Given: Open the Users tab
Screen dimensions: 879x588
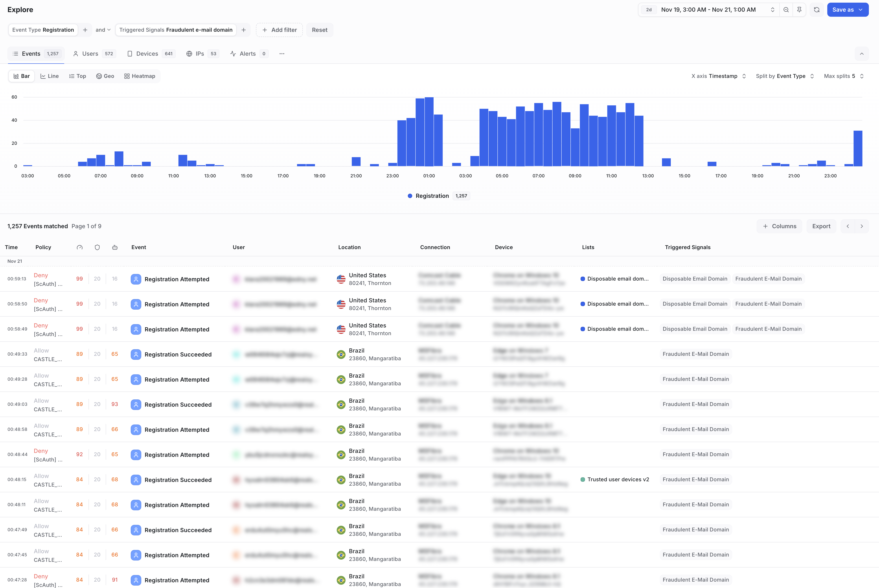Looking at the screenshot, I should click(x=94, y=54).
